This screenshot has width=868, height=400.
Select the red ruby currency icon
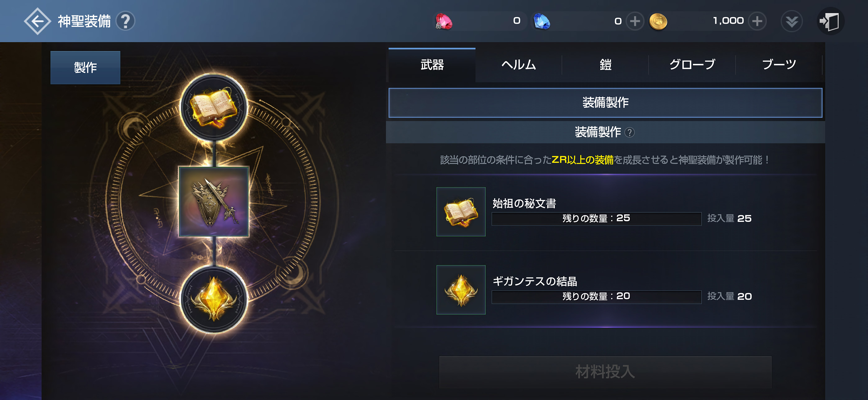[x=444, y=21]
